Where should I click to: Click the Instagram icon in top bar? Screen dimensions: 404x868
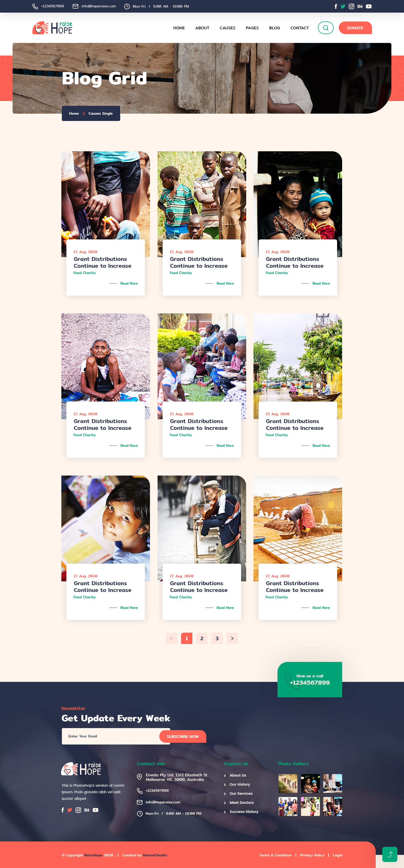point(351,6)
